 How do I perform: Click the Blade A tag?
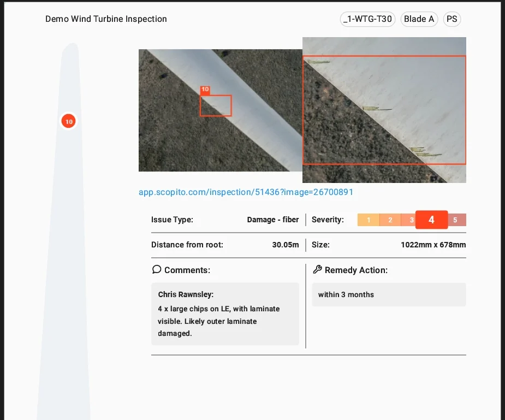pos(419,19)
